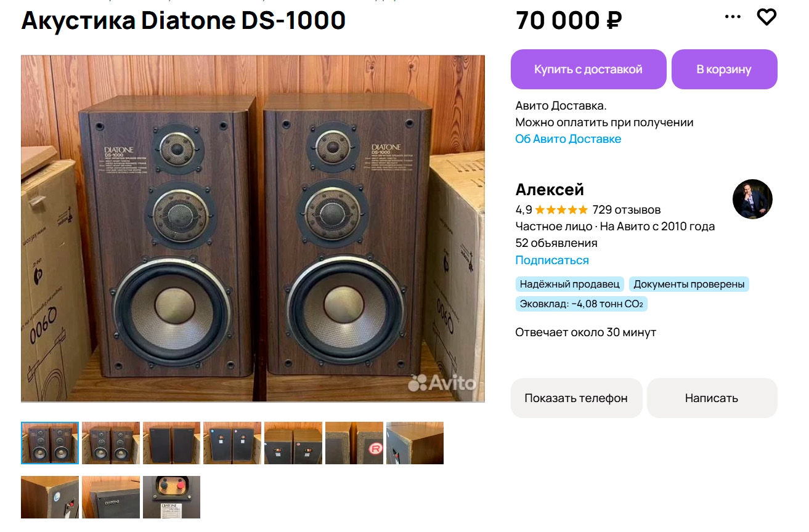
Task: Open the three-dots more options menu
Action: pyautogui.click(x=733, y=17)
